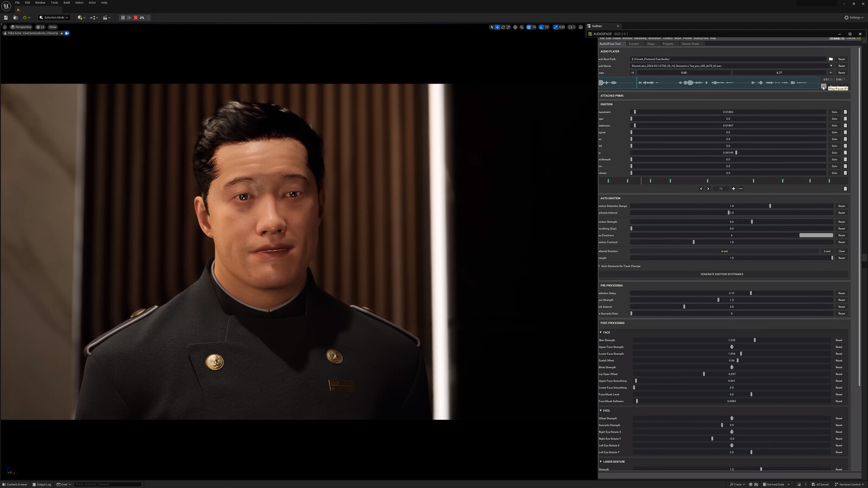Toggle Solo on the first emotion row
This screenshot has height=488, width=868.
coord(834,112)
